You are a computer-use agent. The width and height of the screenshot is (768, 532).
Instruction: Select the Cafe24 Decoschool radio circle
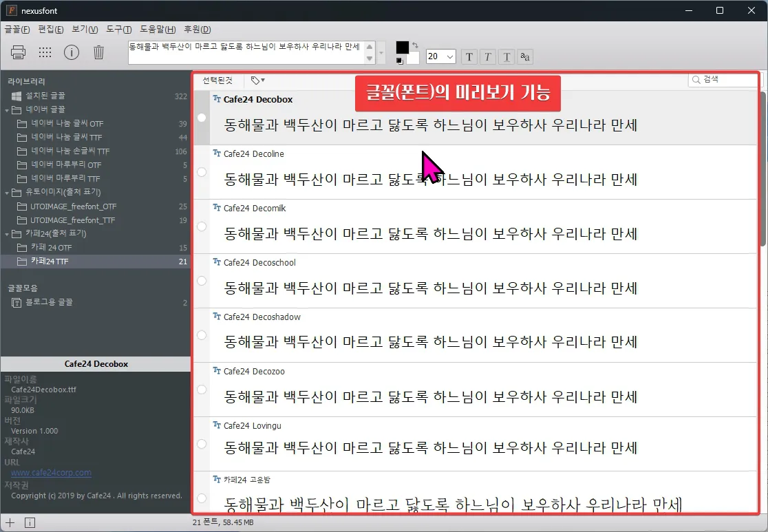point(202,281)
